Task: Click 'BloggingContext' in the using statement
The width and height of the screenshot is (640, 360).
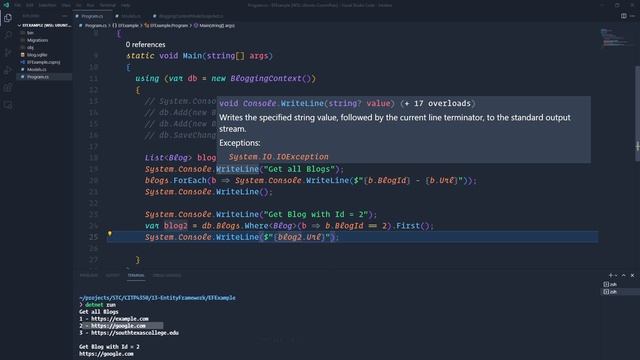Action: (x=266, y=78)
